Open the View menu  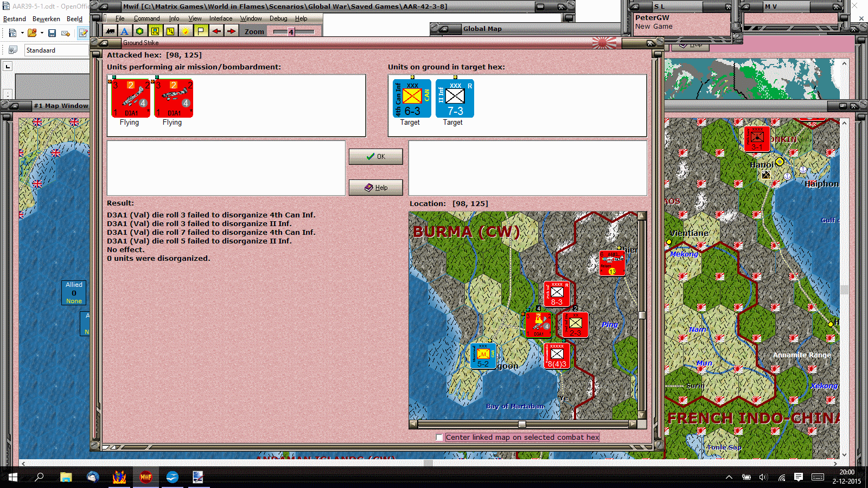click(195, 18)
